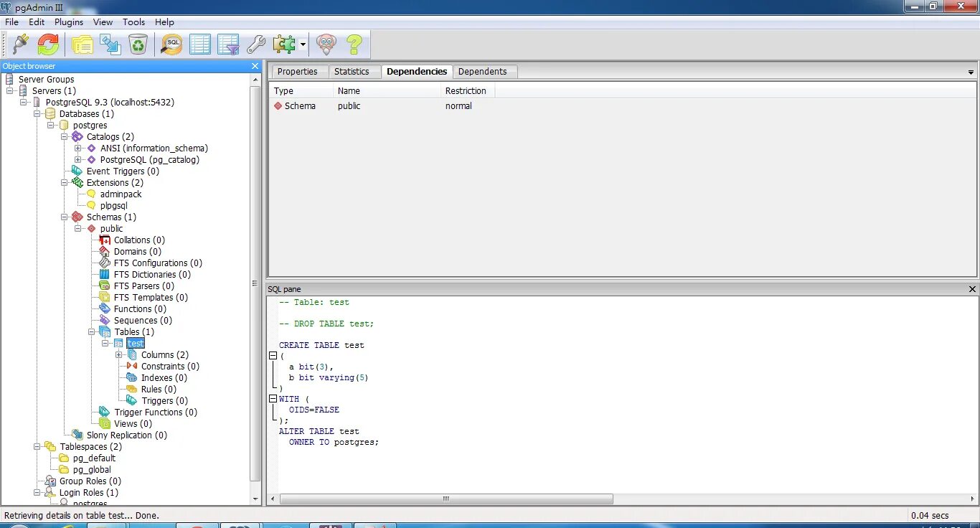980x528 pixels.
Task: Select the test table node
Action: [x=136, y=344]
